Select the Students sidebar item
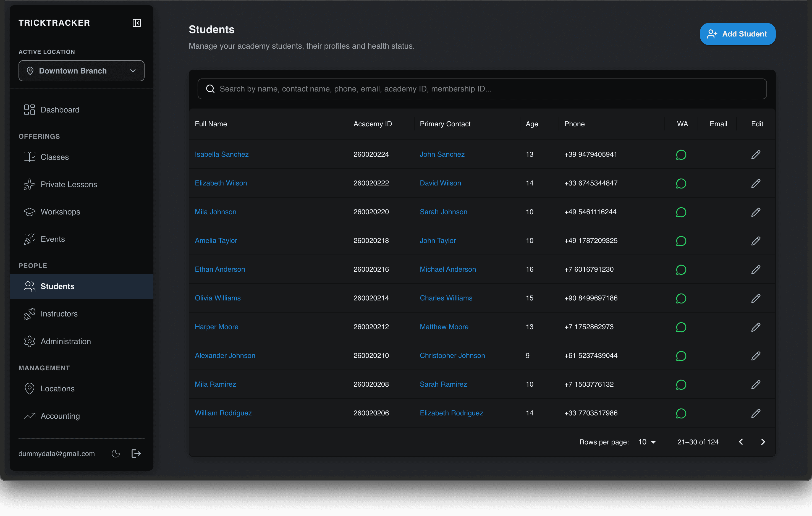The width and height of the screenshot is (812, 516). click(x=81, y=286)
